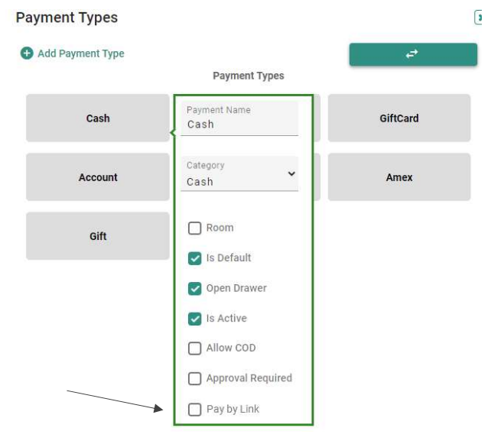Open the Category dropdown

pos(239,173)
